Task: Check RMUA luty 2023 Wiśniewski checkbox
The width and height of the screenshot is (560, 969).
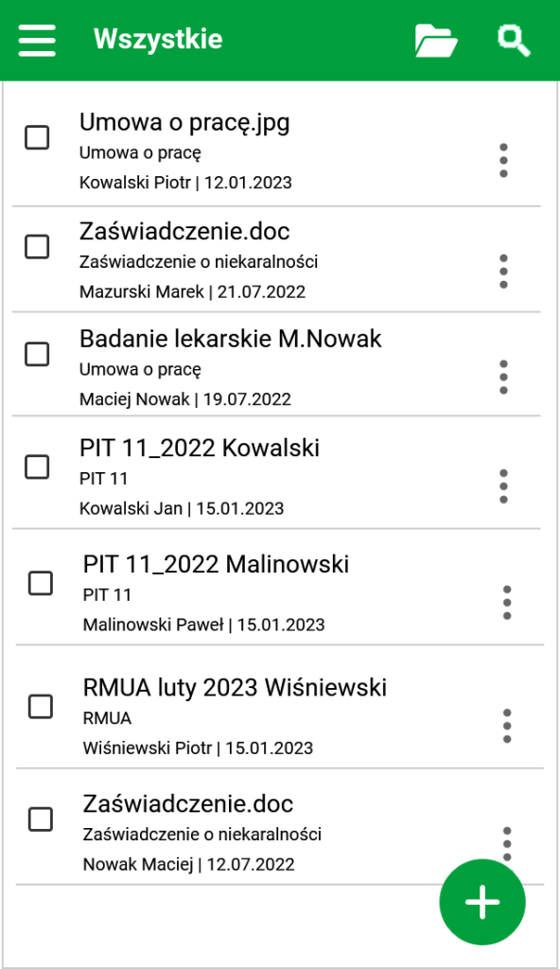Action: (x=40, y=706)
